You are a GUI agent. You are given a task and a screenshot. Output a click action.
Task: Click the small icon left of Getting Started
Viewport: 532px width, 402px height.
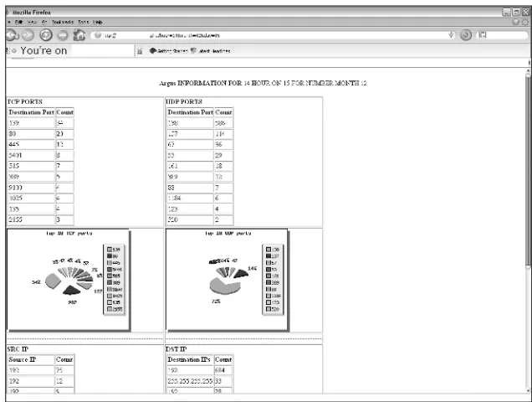point(140,51)
